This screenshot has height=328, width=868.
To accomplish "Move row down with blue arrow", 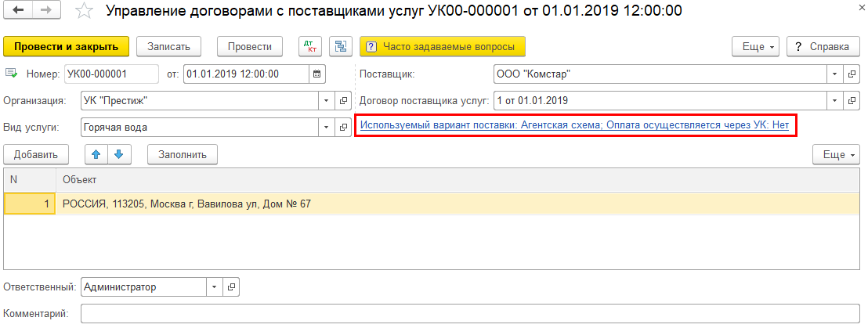I will pyautogui.click(x=118, y=154).
